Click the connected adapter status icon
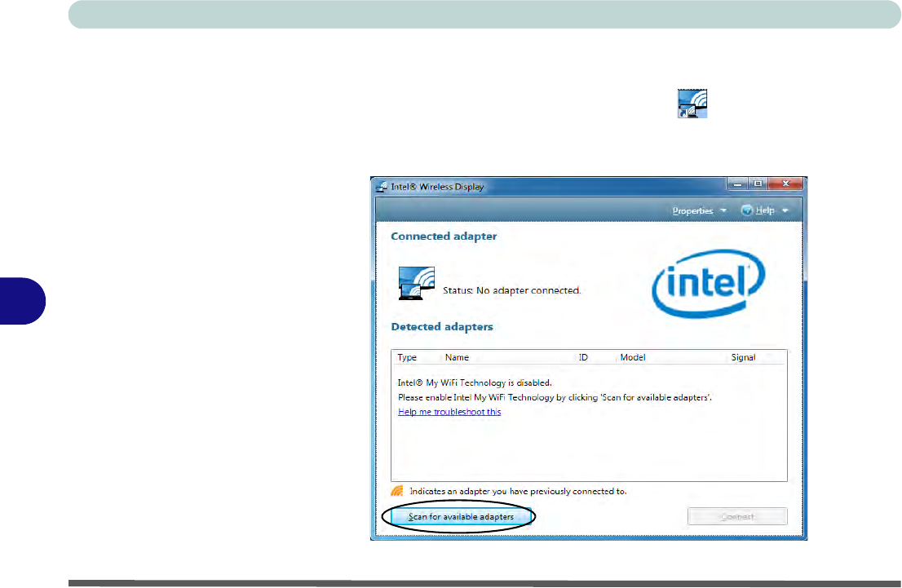This screenshot has width=902, height=588. [416, 284]
